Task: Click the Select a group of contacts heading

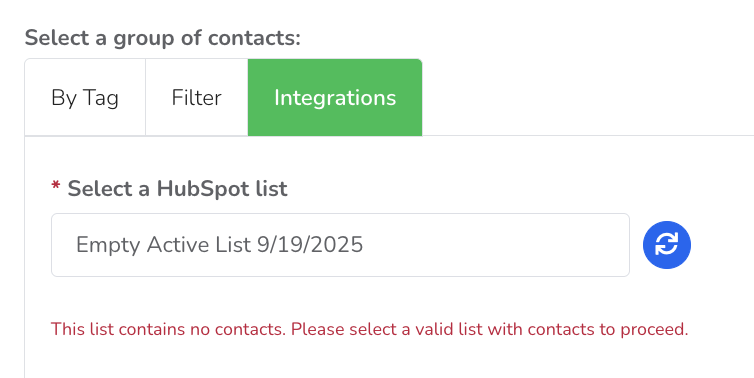Action: (163, 38)
